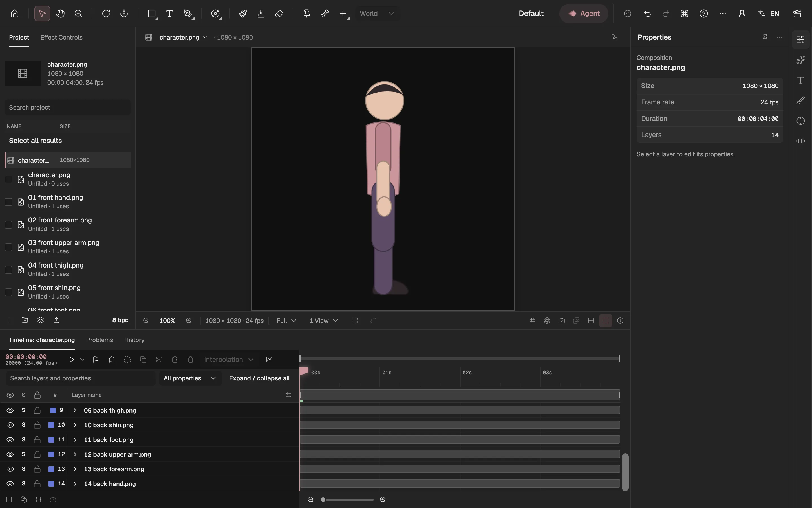The width and height of the screenshot is (812, 508).
Task: Open the World coordinate dropdown
Action: pyautogui.click(x=378, y=14)
